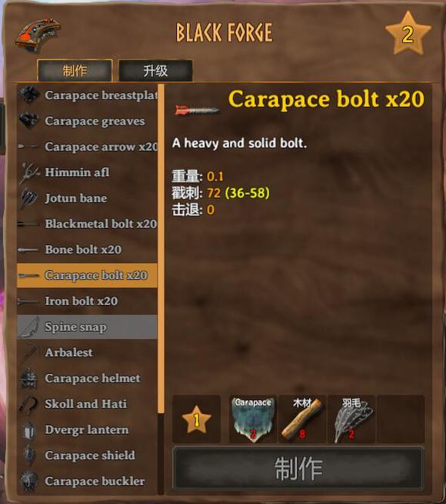
Task: Click the required level 1 star slot
Action: coord(196,419)
